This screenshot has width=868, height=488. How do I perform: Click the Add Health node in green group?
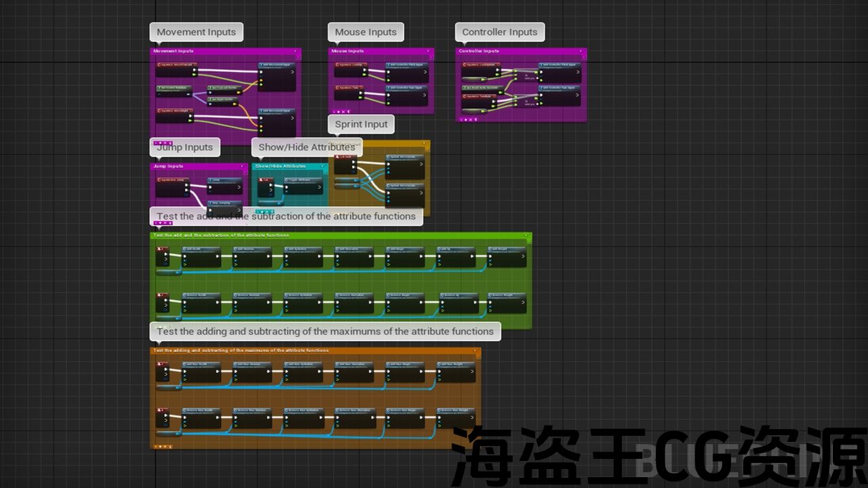tap(201, 256)
